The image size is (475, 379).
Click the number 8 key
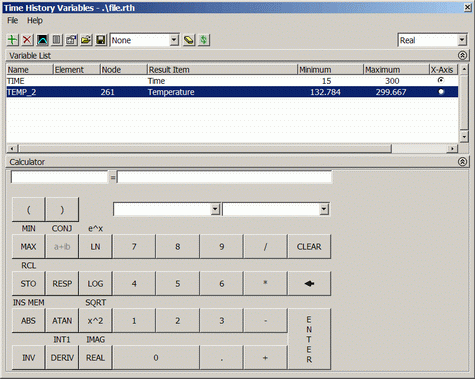point(178,246)
